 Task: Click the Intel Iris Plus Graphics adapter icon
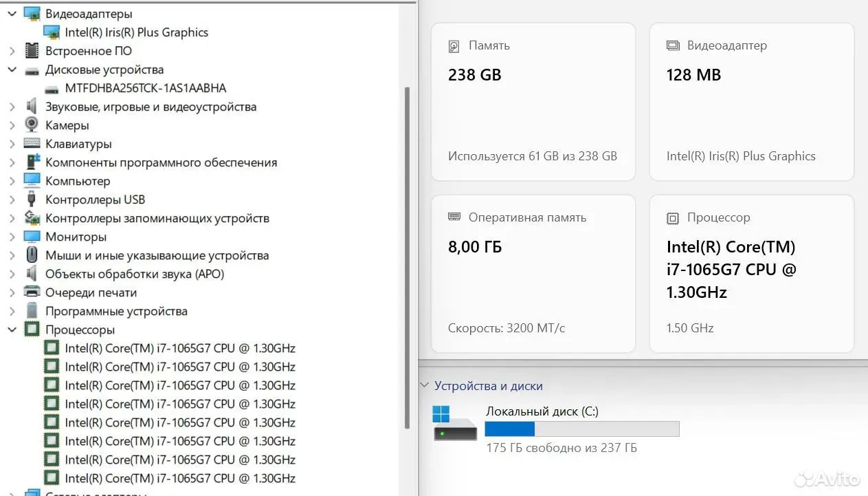point(51,32)
